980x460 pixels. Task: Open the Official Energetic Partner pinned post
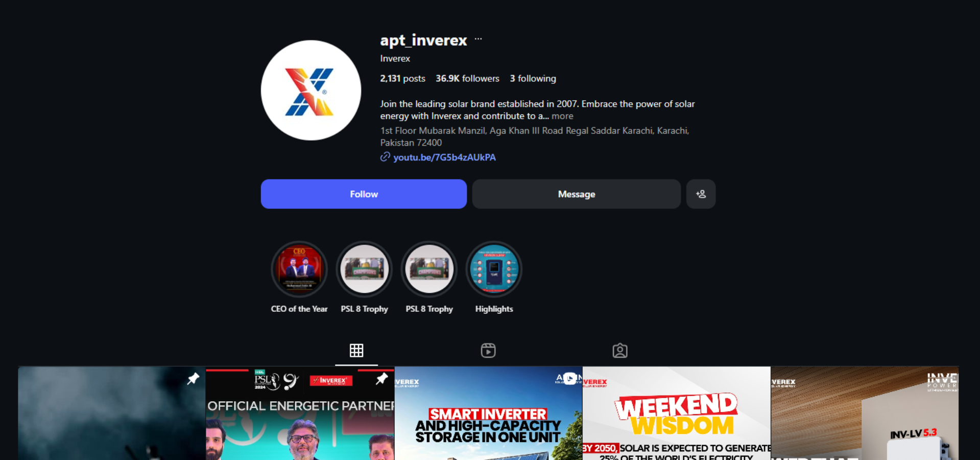(300, 414)
